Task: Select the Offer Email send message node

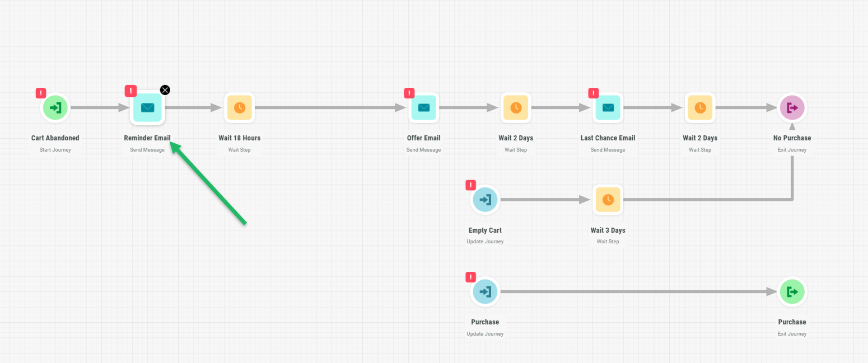Action: (x=424, y=107)
